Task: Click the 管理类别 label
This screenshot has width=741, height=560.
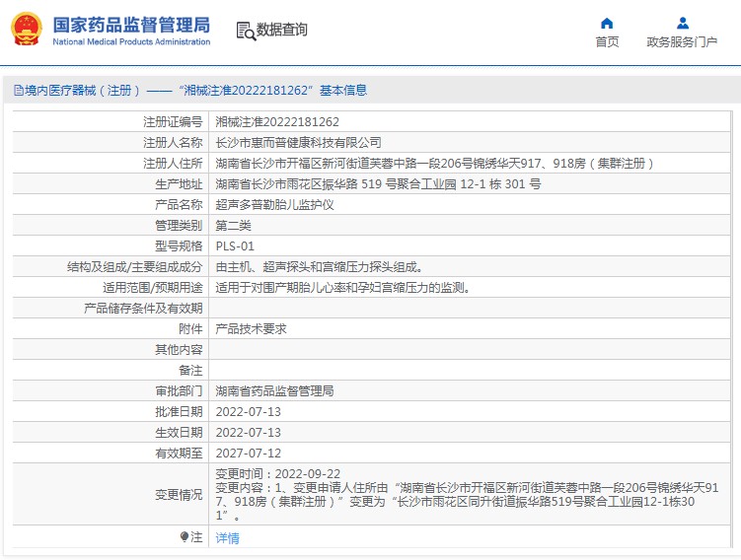Action: pos(179,225)
